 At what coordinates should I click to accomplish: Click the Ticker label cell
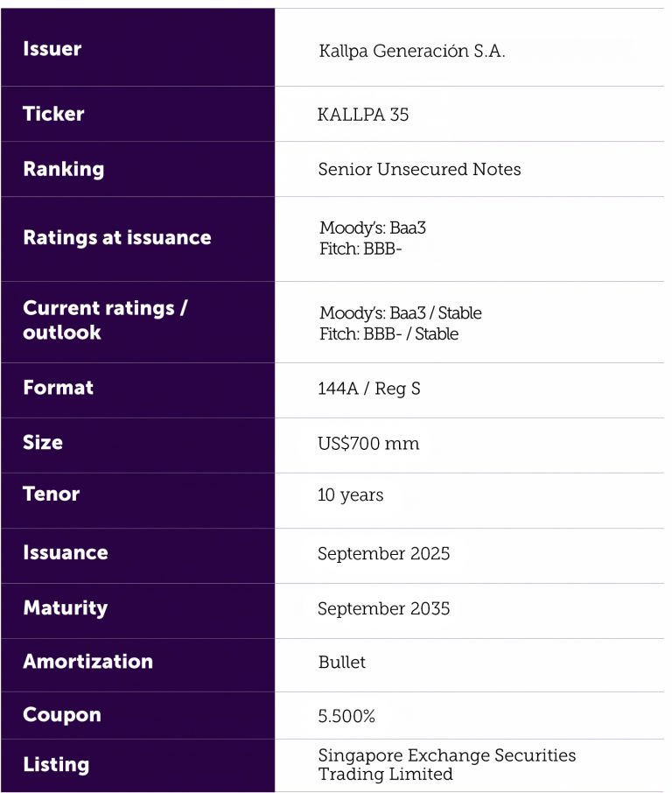click(x=53, y=114)
